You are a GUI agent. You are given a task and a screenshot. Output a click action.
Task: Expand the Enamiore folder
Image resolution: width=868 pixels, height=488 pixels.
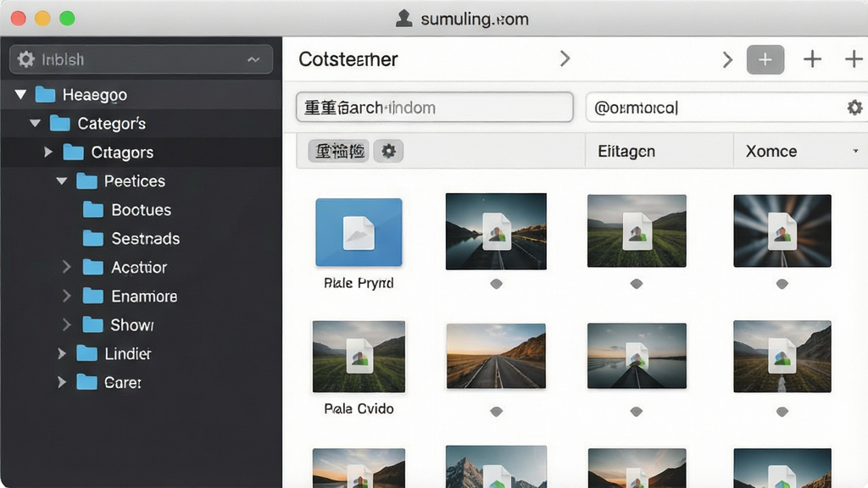66,296
